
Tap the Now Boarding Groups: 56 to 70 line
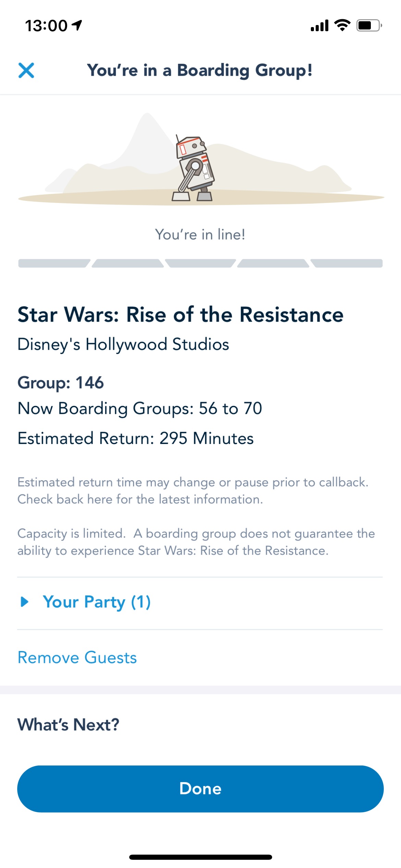coord(140,409)
